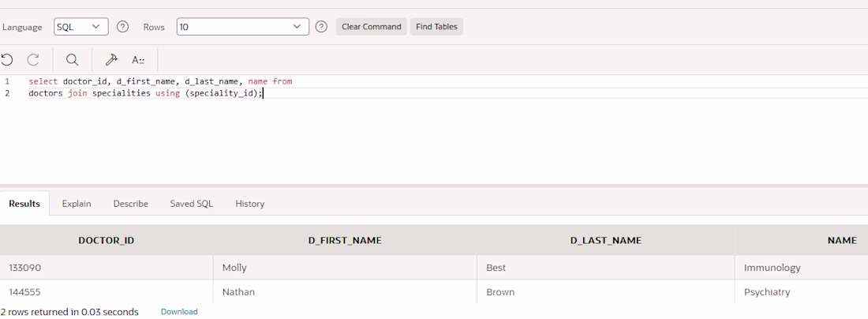Click the autocomplete A:: icon

pyautogui.click(x=138, y=60)
